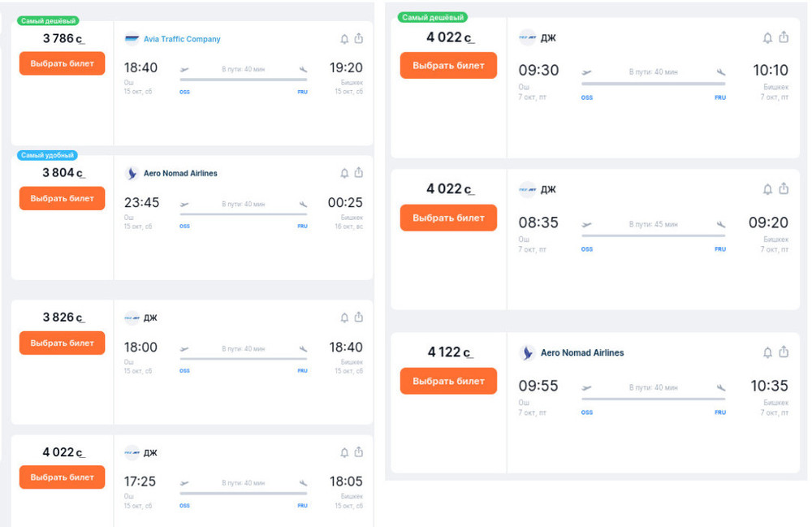Choose ticket priced 4 122 с
This screenshot has width=812, height=527.
pos(448,381)
